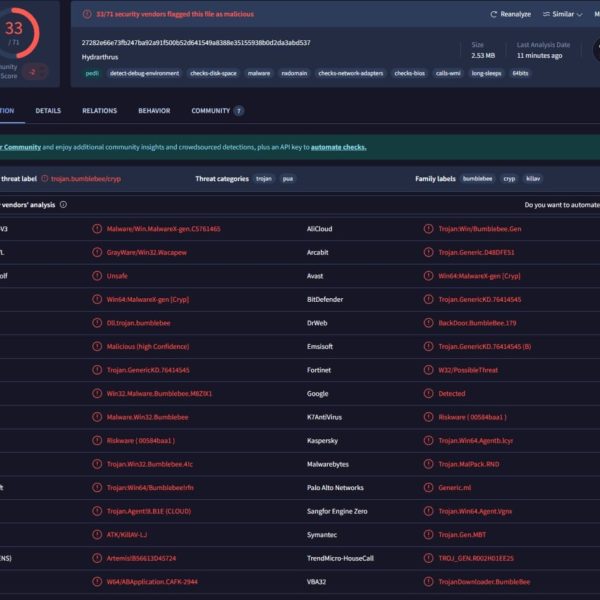Click the trojan.bumblebee/cryp threat label
The height and width of the screenshot is (600, 600).
pos(86,179)
